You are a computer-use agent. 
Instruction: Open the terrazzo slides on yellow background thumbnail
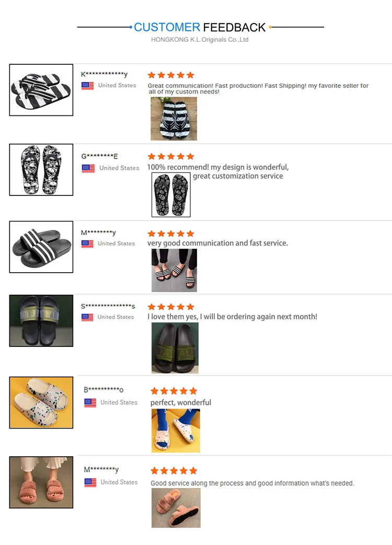tap(41, 402)
